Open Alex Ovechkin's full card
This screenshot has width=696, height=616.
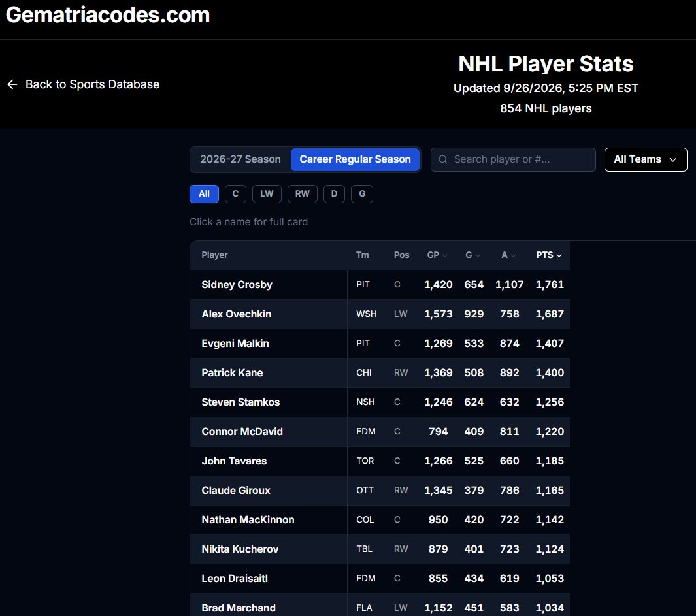click(236, 314)
